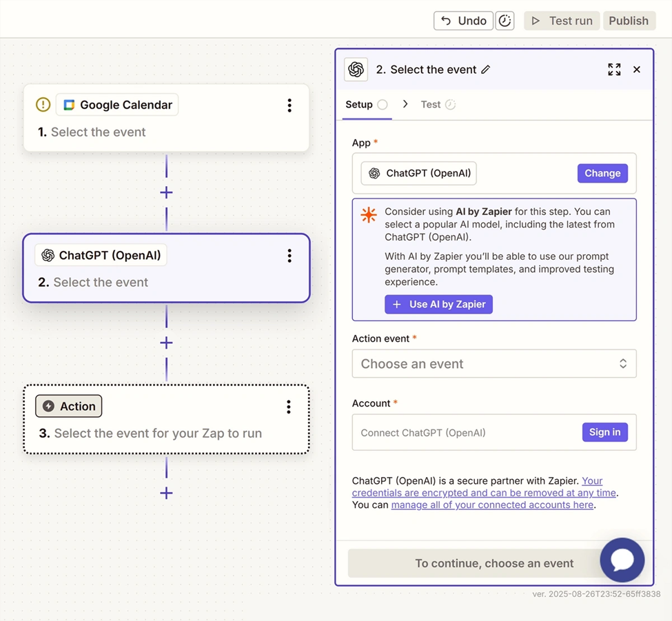The image size is (672, 621).
Task: Click Sign in to connect ChatGPT
Action: point(604,432)
